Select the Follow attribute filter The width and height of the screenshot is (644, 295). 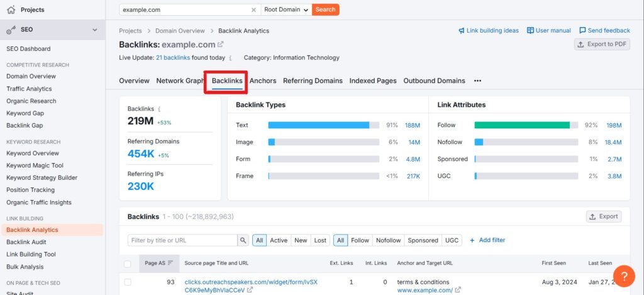tap(360, 240)
